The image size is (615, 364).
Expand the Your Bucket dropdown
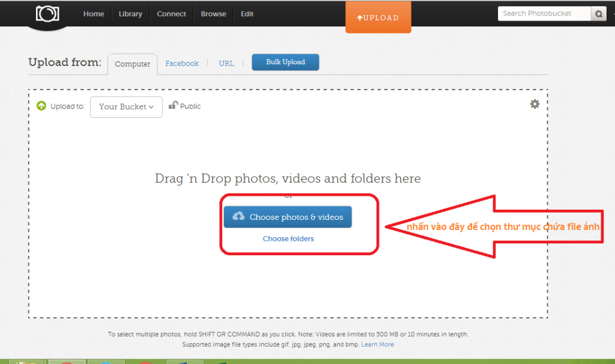[126, 107]
